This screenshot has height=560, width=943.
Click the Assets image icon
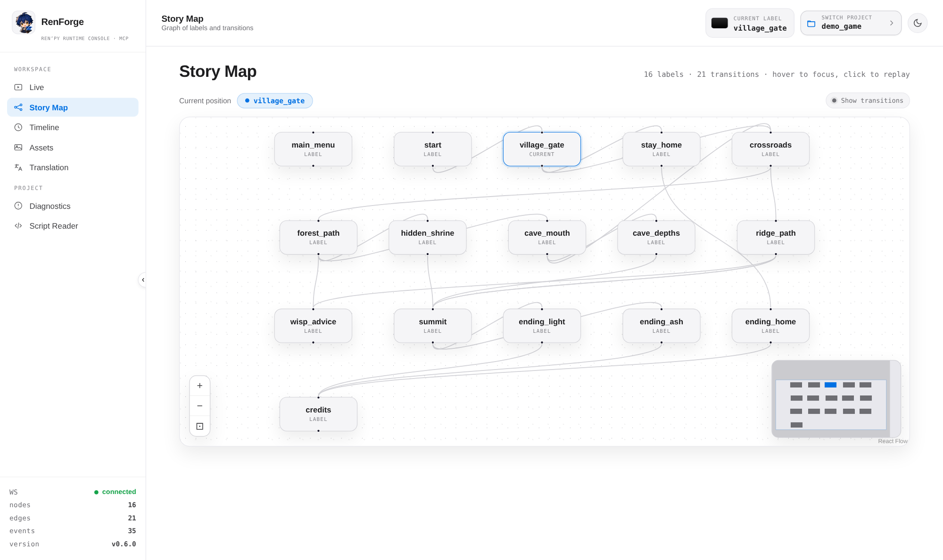(18, 148)
